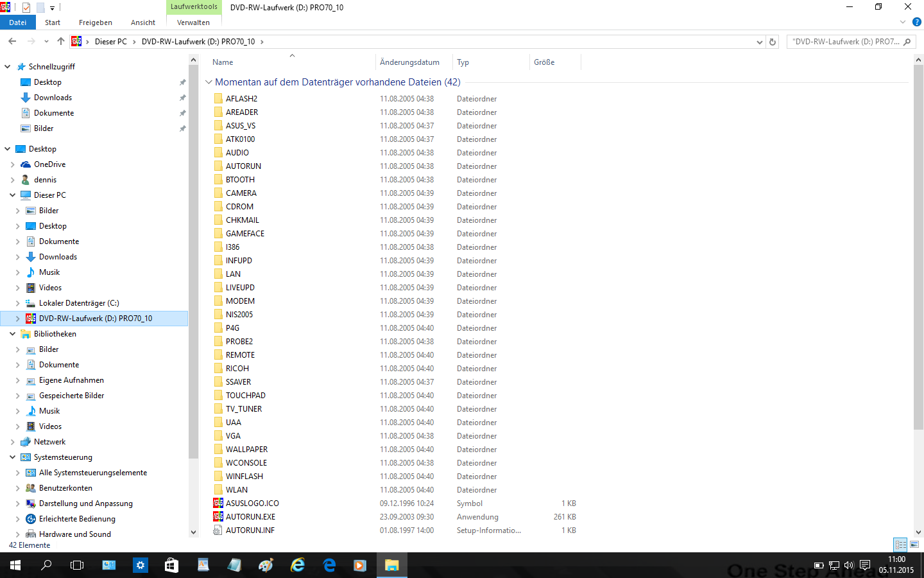Sort by the Typ column header
924x578 pixels.
pyautogui.click(x=492, y=62)
